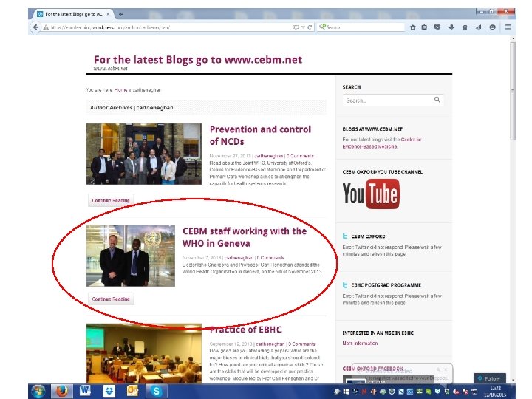Screen dimensions: 532x399
Task: Open the 'Prevention and control of NCDs' post title
Action: (x=260, y=135)
